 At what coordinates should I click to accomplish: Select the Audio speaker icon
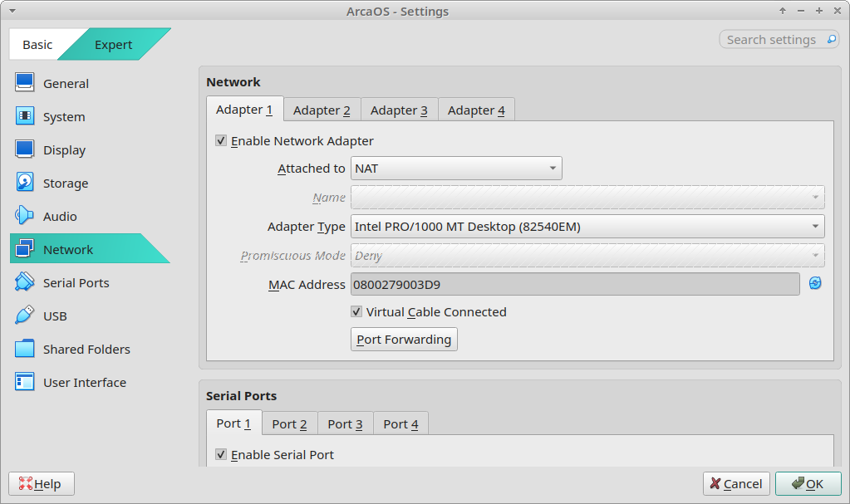pyautogui.click(x=24, y=216)
